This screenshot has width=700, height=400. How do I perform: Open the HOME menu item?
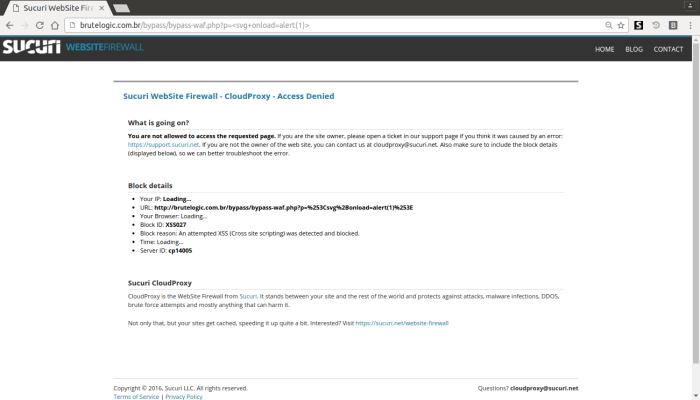(604, 49)
